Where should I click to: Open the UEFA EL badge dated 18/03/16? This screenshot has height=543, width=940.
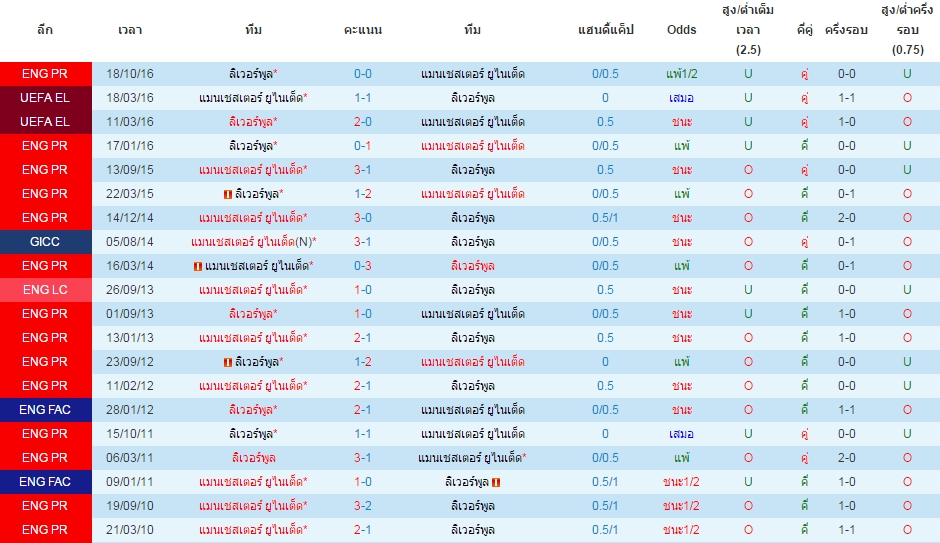tap(46, 98)
